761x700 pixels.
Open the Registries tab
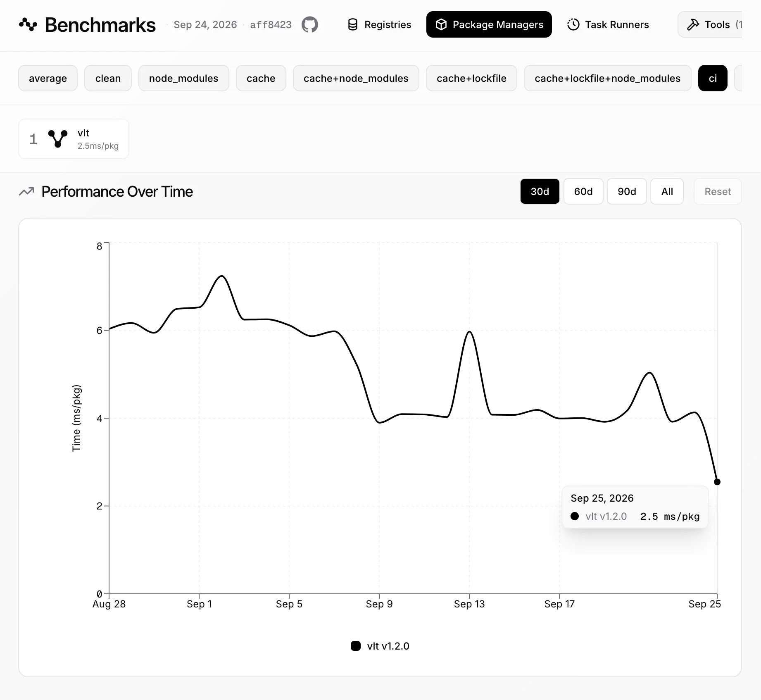click(380, 25)
